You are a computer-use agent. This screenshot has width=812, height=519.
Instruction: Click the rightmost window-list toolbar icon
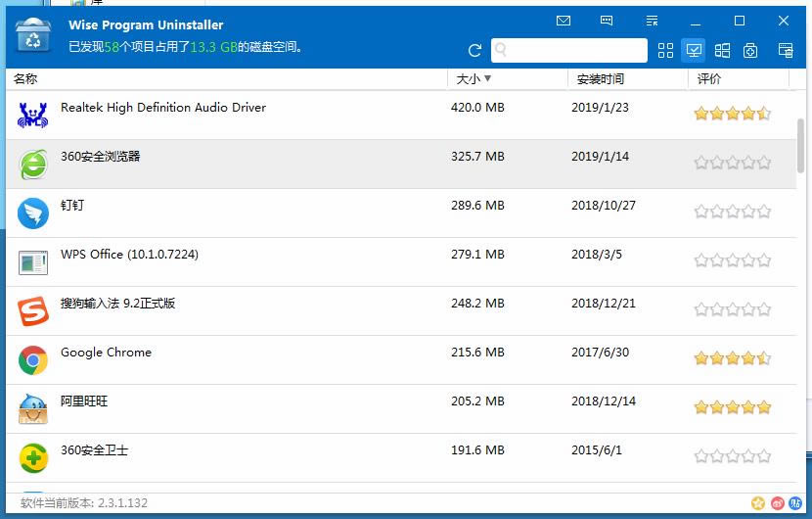click(x=786, y=50)
